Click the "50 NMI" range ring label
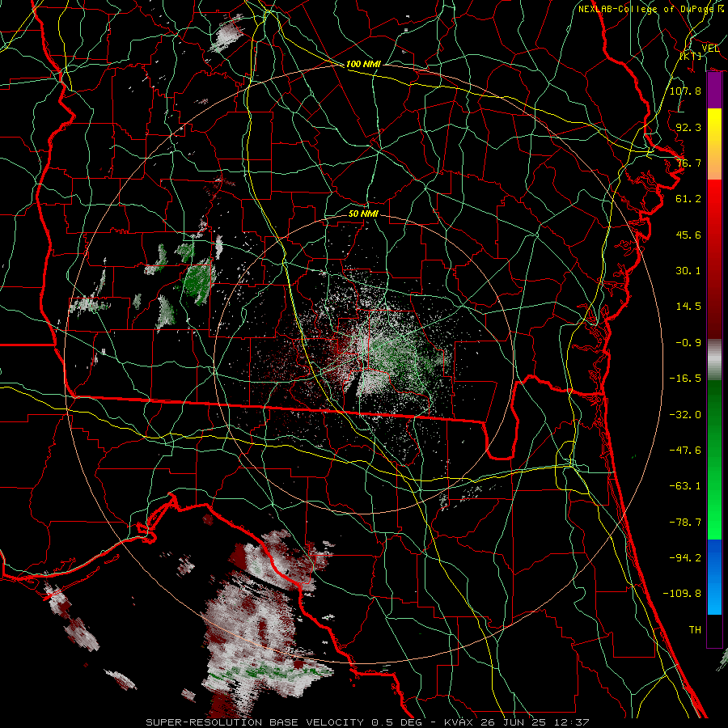 pyautogui.click(x=363, y=214)
